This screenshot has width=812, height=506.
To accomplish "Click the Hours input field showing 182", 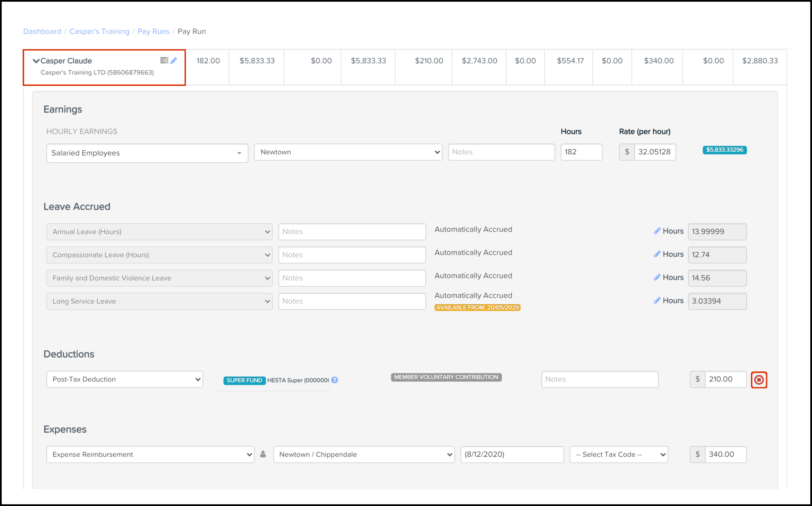I will click(581, 152).
